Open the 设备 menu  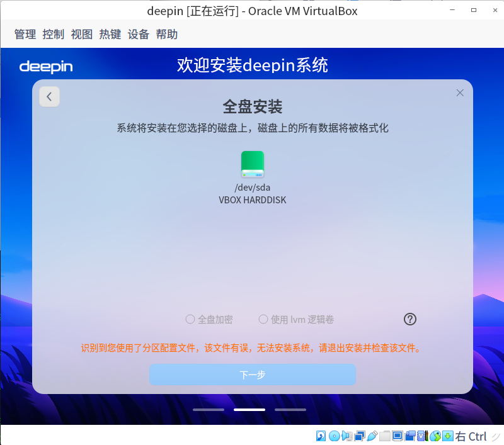coord(138,34)
